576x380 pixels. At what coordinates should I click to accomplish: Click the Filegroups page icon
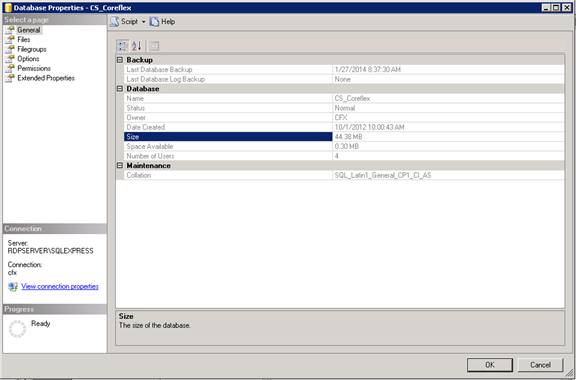(10, 49)
